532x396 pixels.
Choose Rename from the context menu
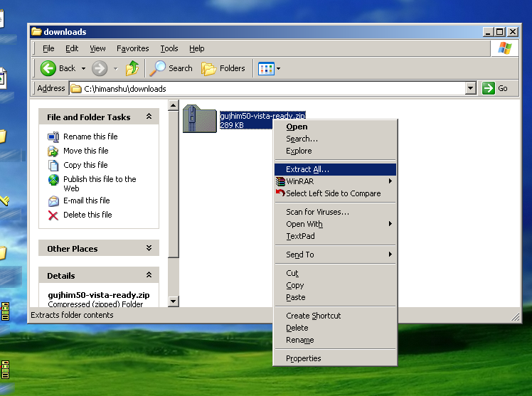click(335, 340)
